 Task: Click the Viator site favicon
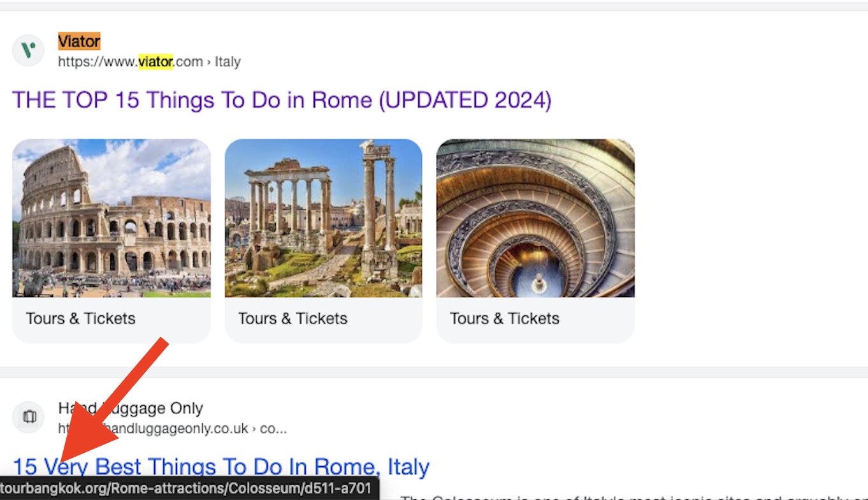pyautogui.click(x=28, y=50)
